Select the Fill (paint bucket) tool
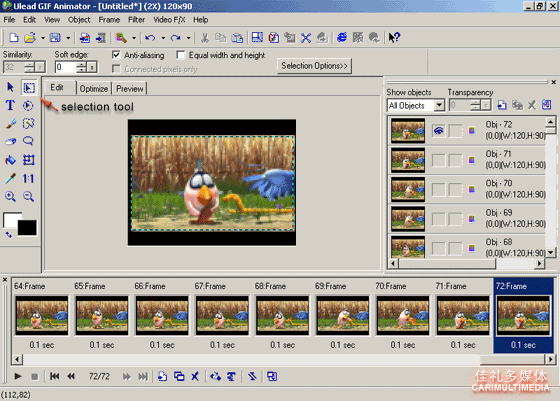Viewport: 560px width, 401px height. [10, 160]
